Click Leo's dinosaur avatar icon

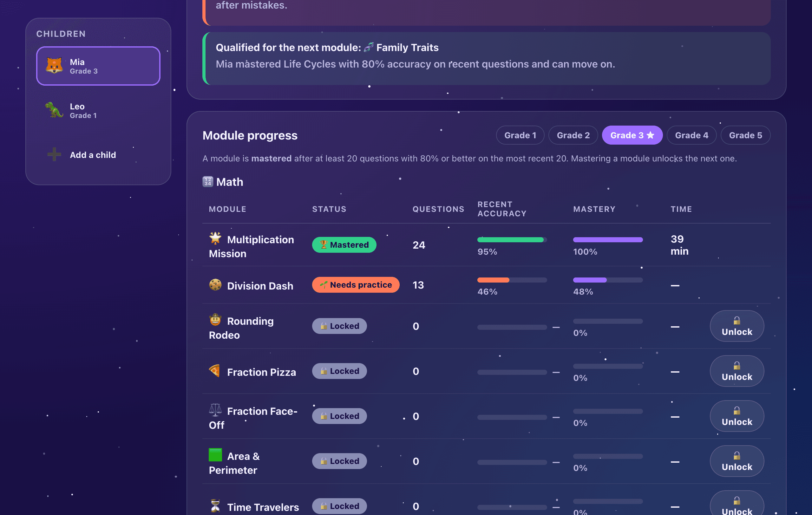(54, 110)
